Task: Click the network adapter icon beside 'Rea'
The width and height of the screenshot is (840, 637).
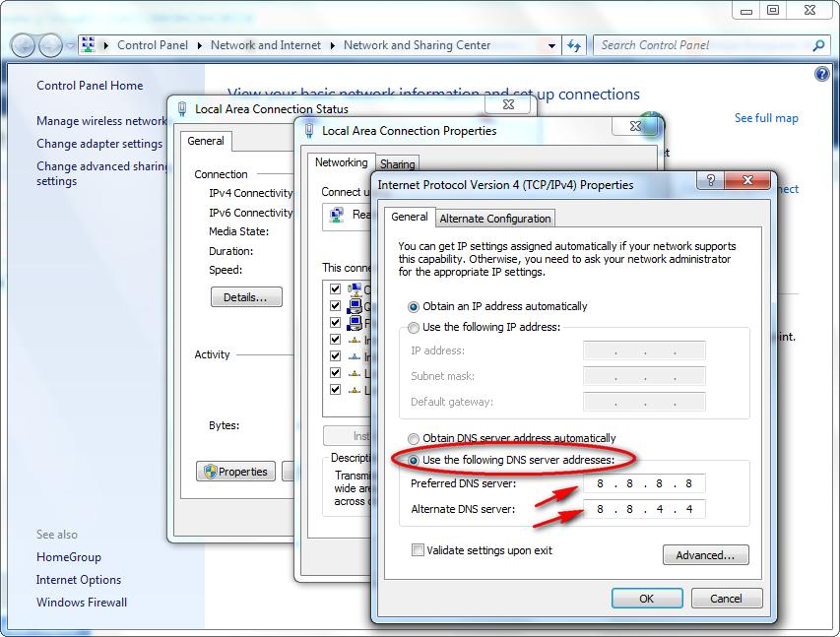Action: coord(337,216)
